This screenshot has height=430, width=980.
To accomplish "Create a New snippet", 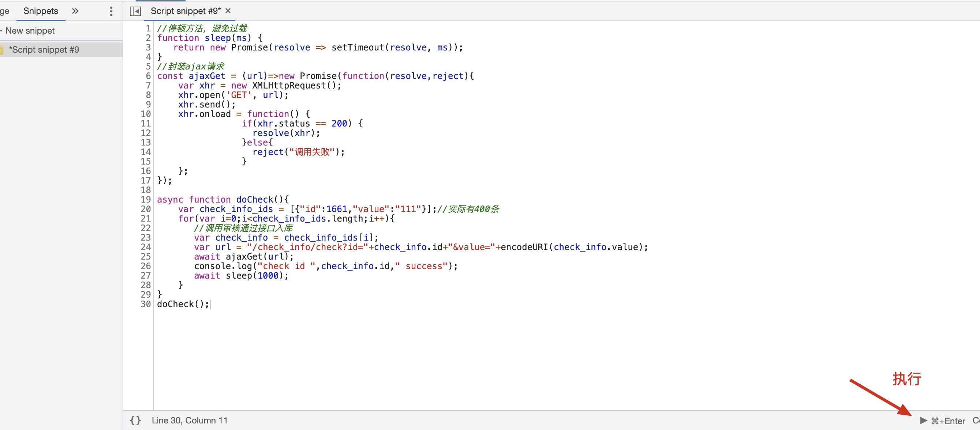I will tap(30, 31).
